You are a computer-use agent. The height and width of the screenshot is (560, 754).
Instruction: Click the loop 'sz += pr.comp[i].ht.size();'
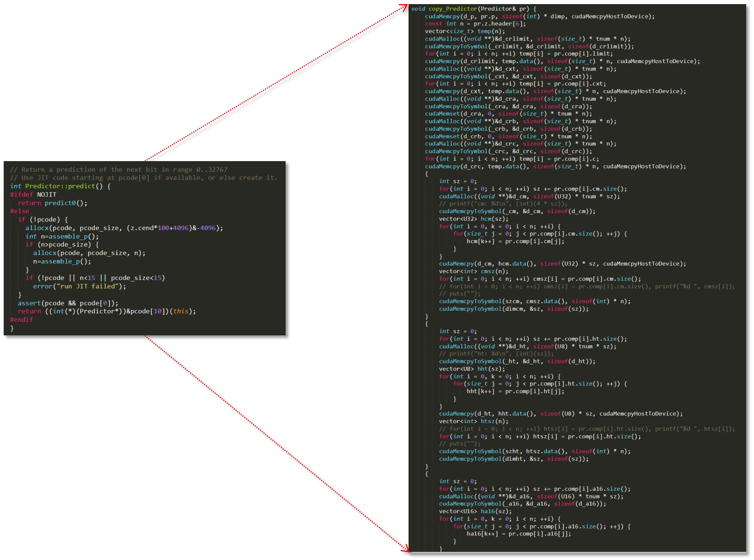click(x=533, y=339)
